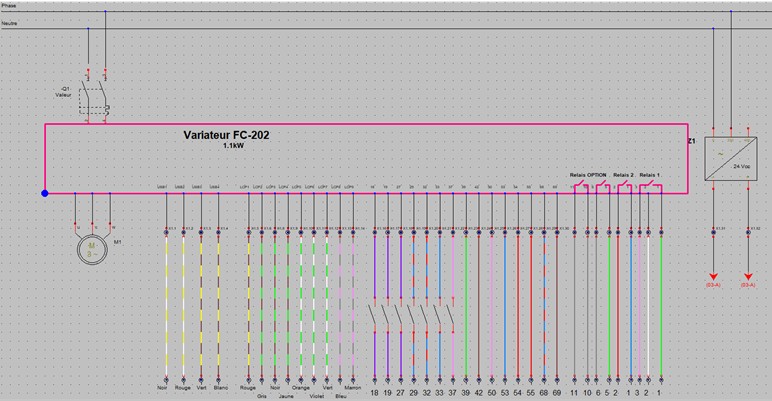
Task: Click the Z1 component label
Action: (692, 142)
